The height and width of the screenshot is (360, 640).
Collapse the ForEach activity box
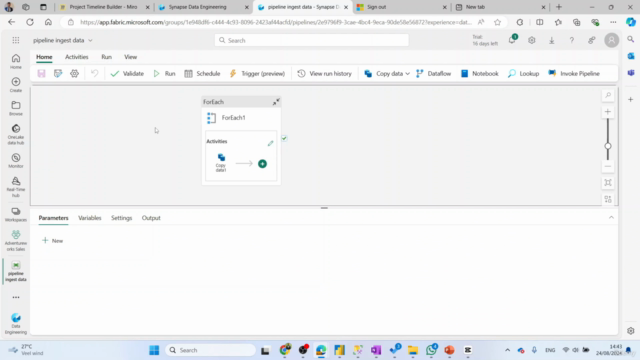point(276,102)
